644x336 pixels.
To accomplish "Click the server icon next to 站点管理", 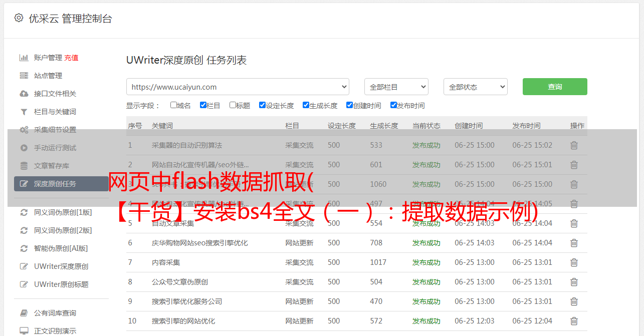I will pos(24,76).
